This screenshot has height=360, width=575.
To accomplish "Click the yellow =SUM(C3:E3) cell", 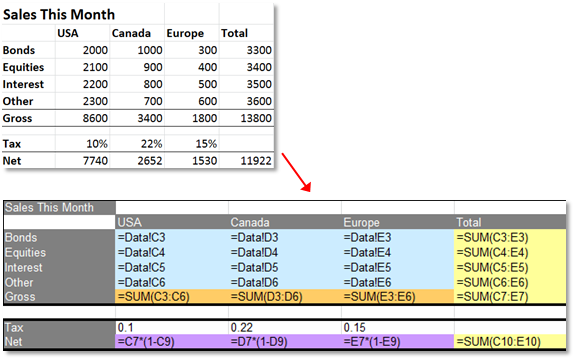I will [510, 238].
